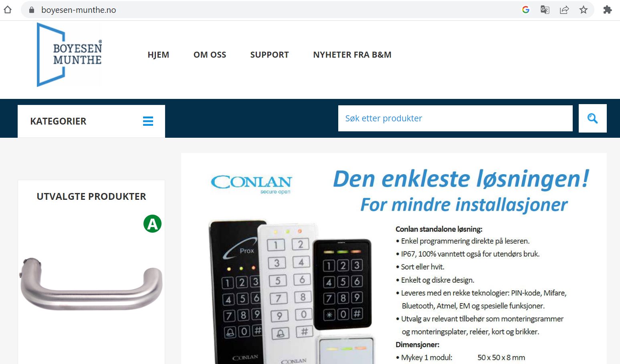The width and height of the screenshot is (620, 364).
Task: Bookmark this page with the star icon
Action: [584, 10]
